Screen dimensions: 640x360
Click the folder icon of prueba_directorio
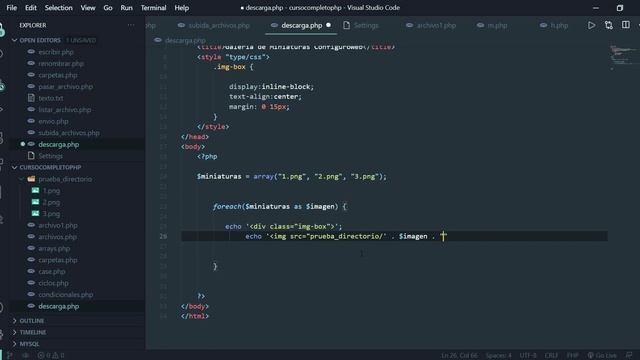click(x=31, y=179)
